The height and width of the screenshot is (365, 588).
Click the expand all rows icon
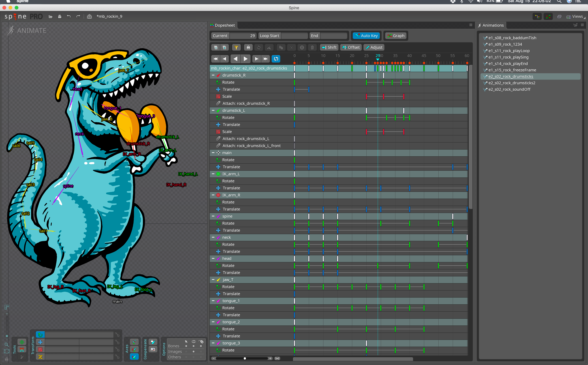click(x=224, y=48)
